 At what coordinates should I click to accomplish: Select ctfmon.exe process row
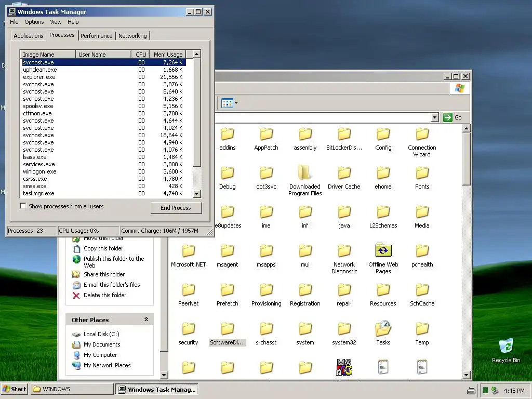tap(104, 113)
